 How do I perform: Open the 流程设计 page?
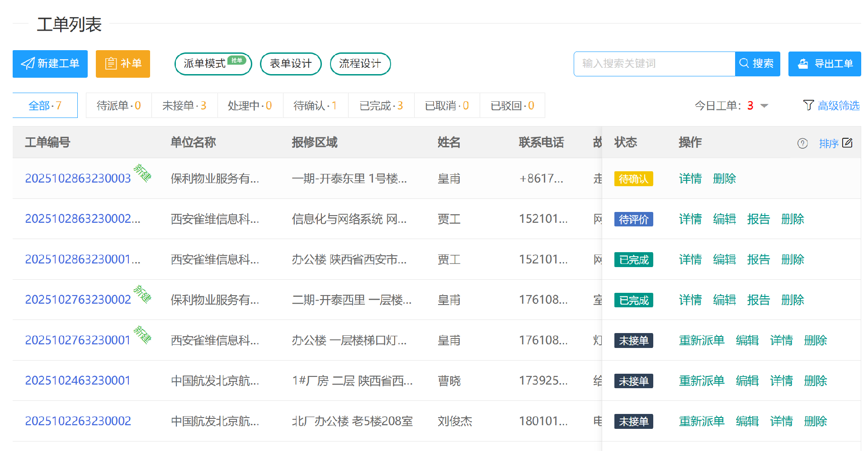[x=360, y=64]
